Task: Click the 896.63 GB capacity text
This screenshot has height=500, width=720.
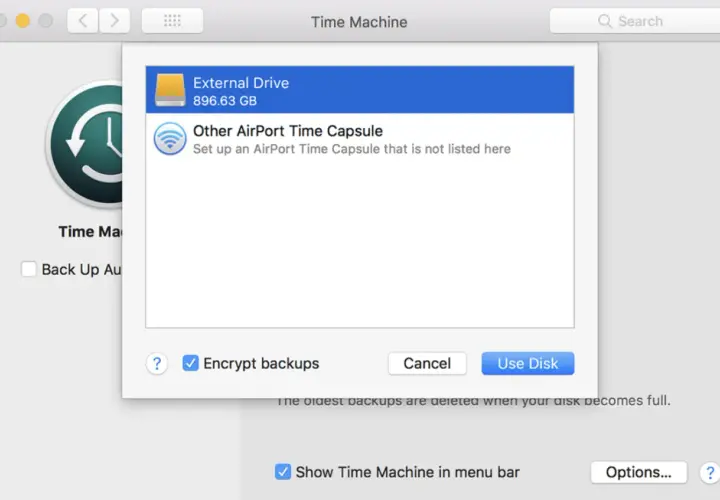Action: (225, 101)
